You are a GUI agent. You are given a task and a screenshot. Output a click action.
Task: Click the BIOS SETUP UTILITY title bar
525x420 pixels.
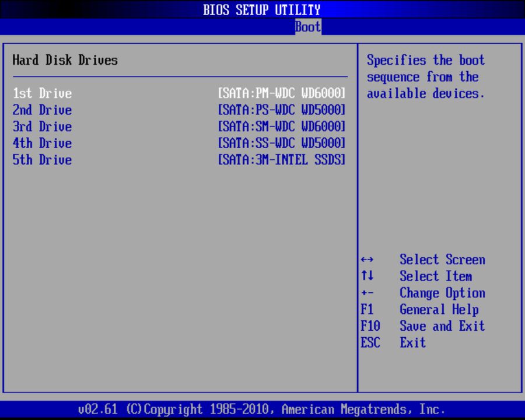click(x=262, y=9)
